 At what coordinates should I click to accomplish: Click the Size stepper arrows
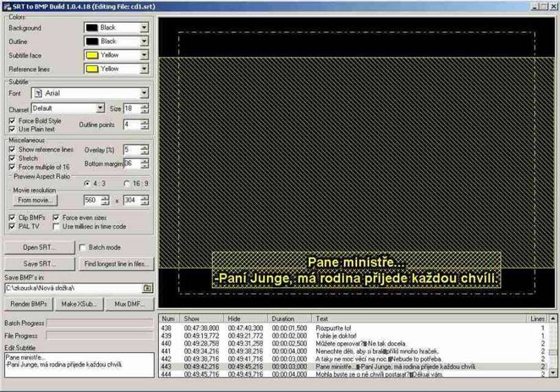pos(144,109)
